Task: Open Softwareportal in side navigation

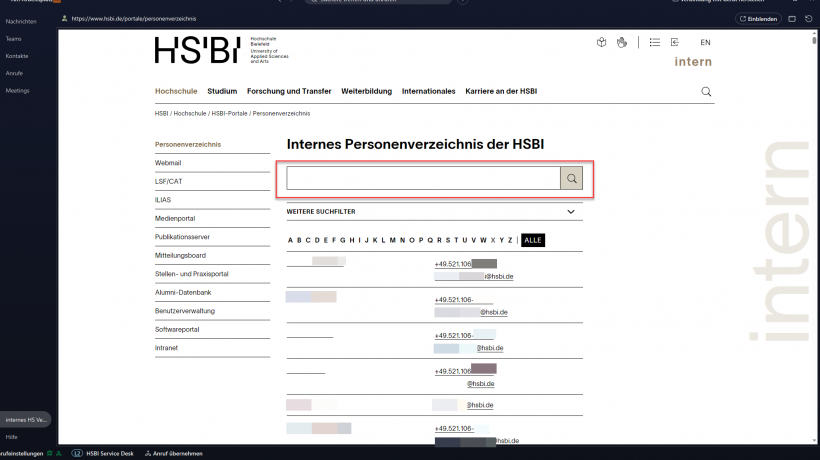Action: pos(177,330)
